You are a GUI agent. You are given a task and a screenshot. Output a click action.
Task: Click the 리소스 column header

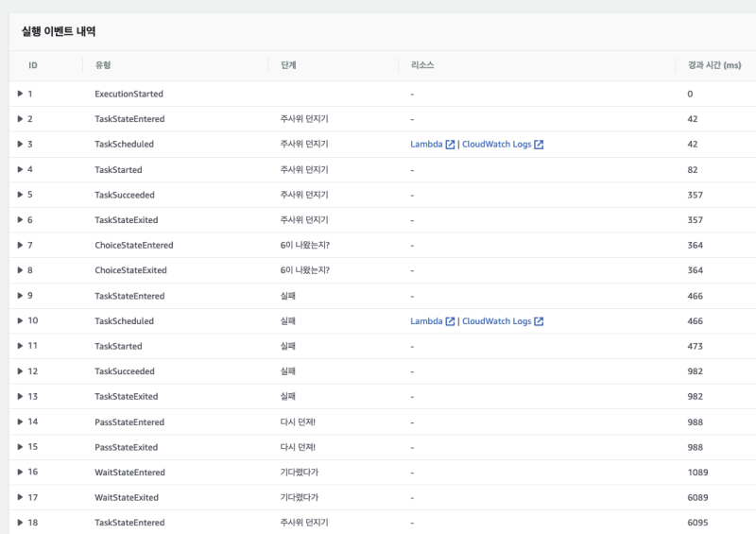[421, 65]
